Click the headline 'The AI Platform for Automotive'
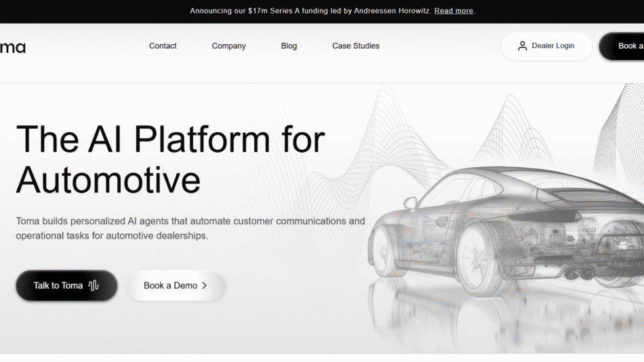Image resolution: width=644 pixels, height=362 pixels. click(x=170, y=159)
